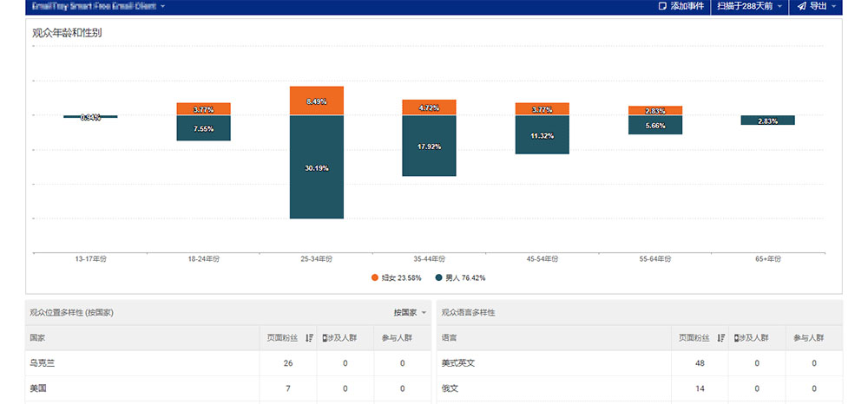This screenshot has height=404, width=868.
Task: Open the 按国家 grouping dropdown
Action: coord(410,312)
